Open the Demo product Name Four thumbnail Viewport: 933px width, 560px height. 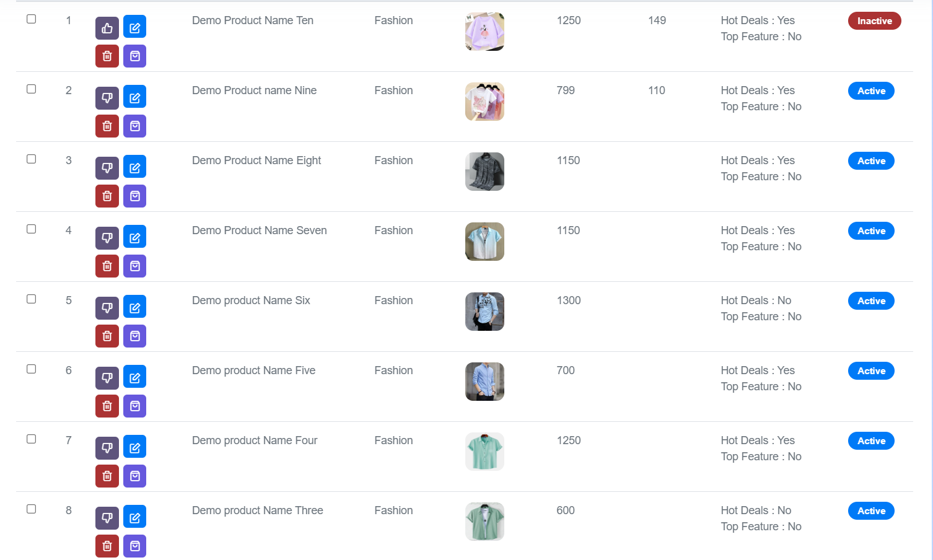[484, 452]
